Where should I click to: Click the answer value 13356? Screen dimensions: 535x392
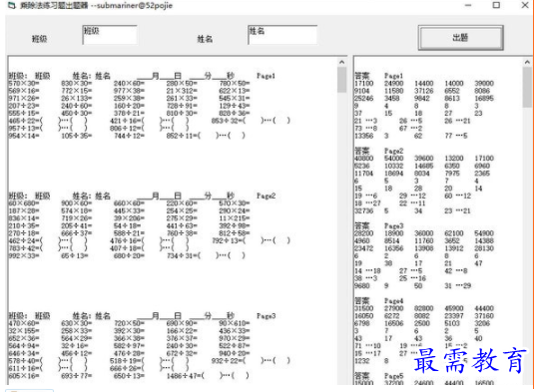(x=363, y=136)
